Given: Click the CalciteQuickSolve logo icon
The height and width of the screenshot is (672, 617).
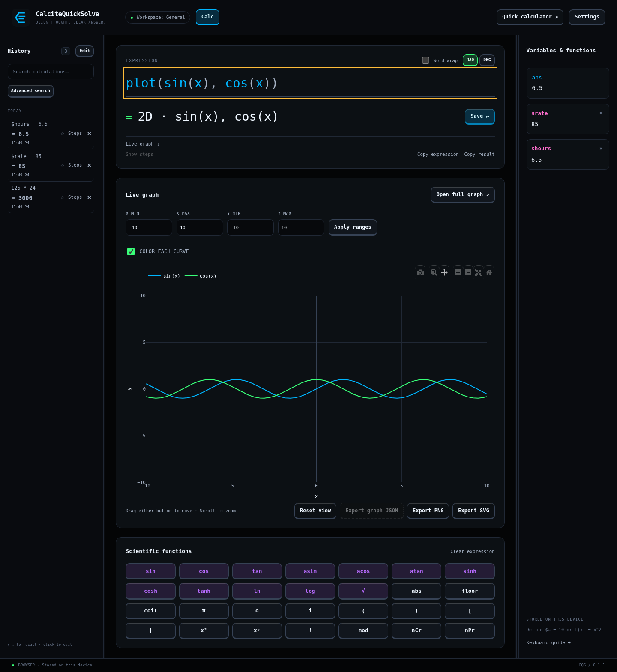Looking at the screenshot, I should [20, 18].
